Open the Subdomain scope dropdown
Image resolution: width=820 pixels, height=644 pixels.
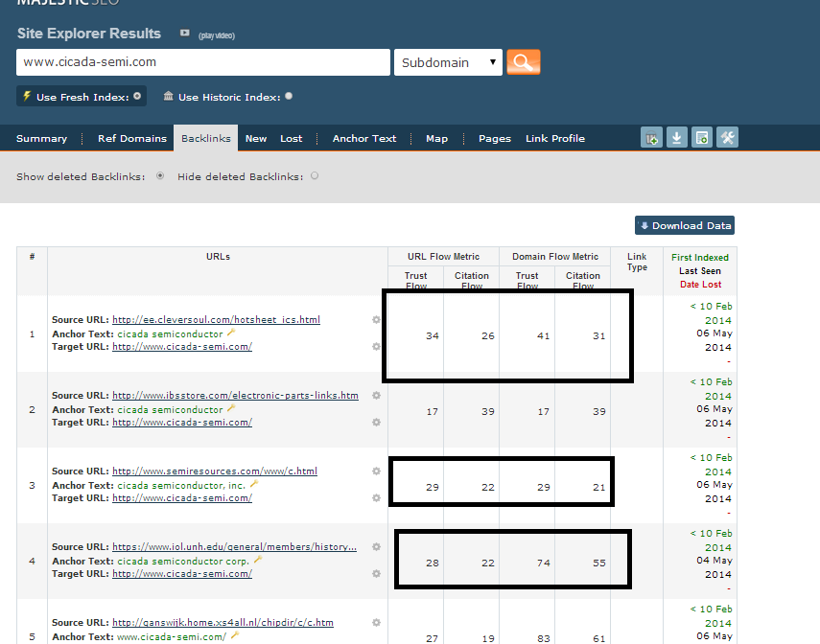click(x=448, y=62)
